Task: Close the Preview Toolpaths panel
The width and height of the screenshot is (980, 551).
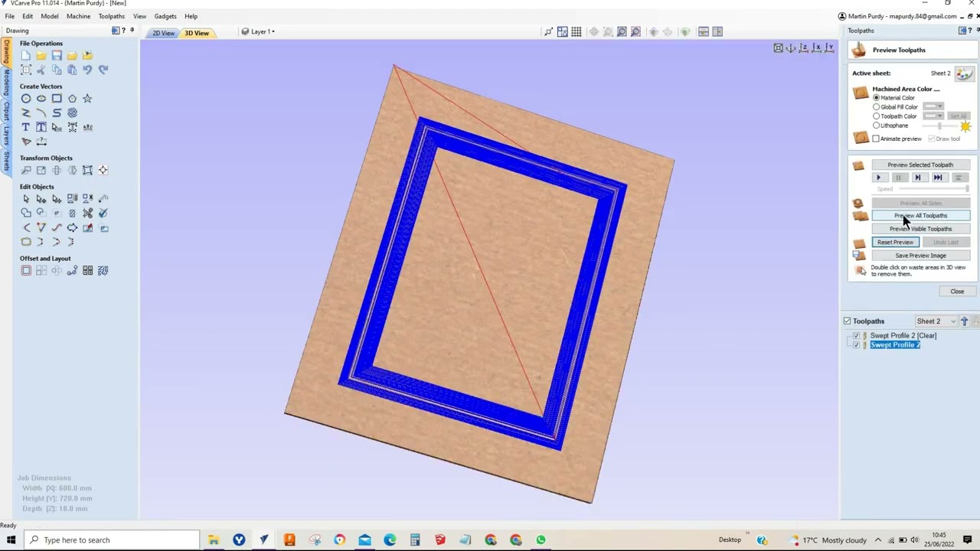Action: pyautogui.click(x=957, y=292)
